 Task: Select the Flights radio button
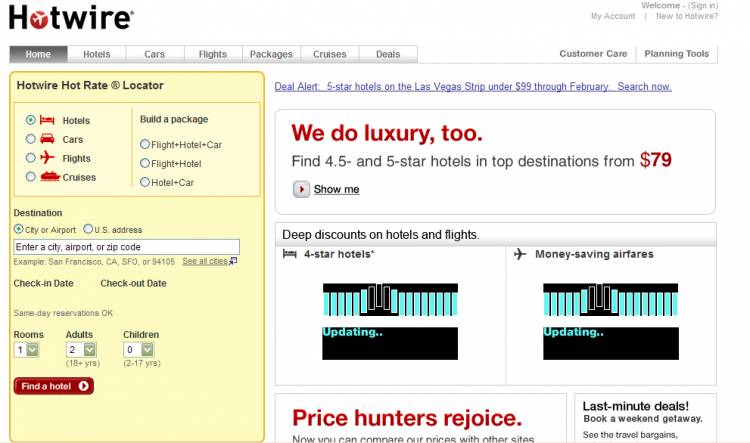31,157
